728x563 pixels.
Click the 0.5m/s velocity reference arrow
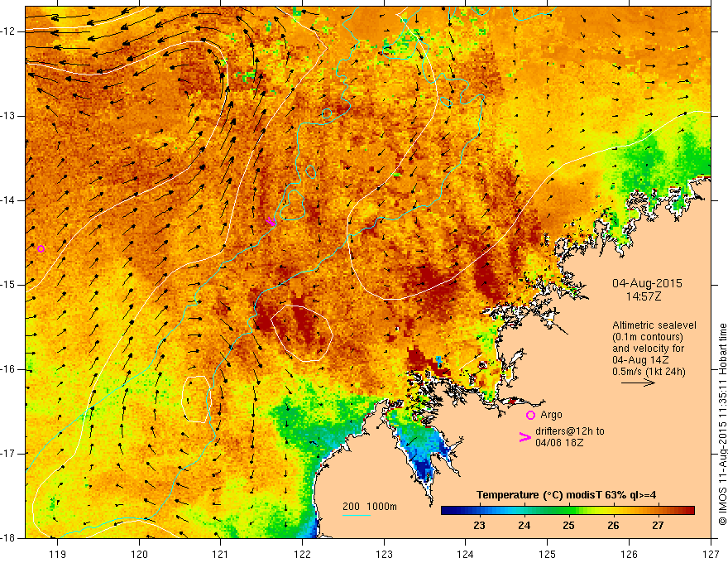(x=638, y=383)
